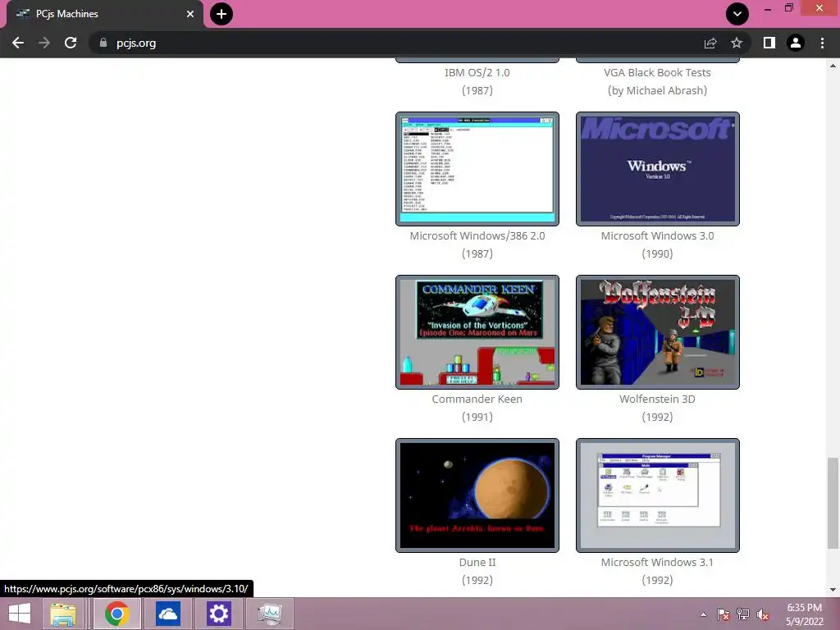840x630 pixels.
Task: Open the Microsoft Windows 3.0 thumbnail
Action: 658,169
